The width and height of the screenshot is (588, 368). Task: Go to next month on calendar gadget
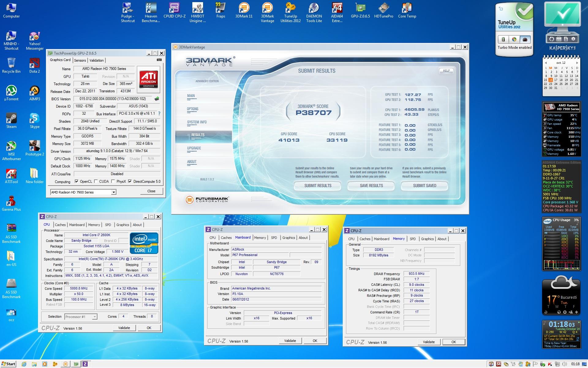(x=577, y=63)
